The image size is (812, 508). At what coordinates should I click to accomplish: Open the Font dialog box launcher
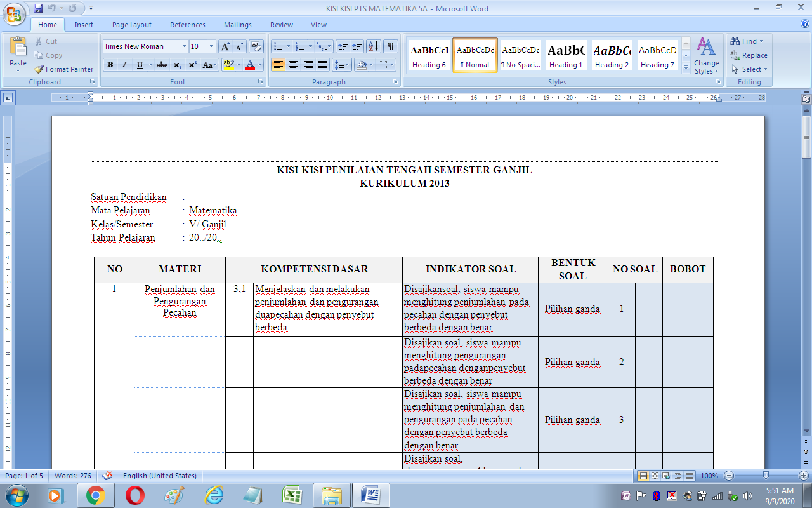(260, 82)
